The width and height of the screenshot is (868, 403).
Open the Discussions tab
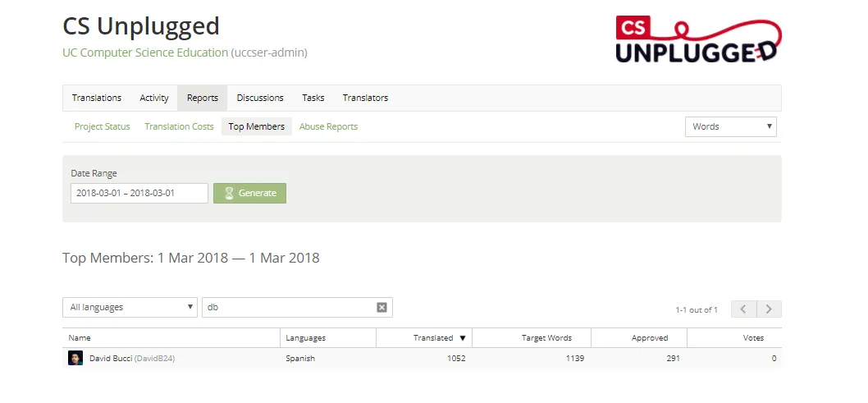coord(260,98)
